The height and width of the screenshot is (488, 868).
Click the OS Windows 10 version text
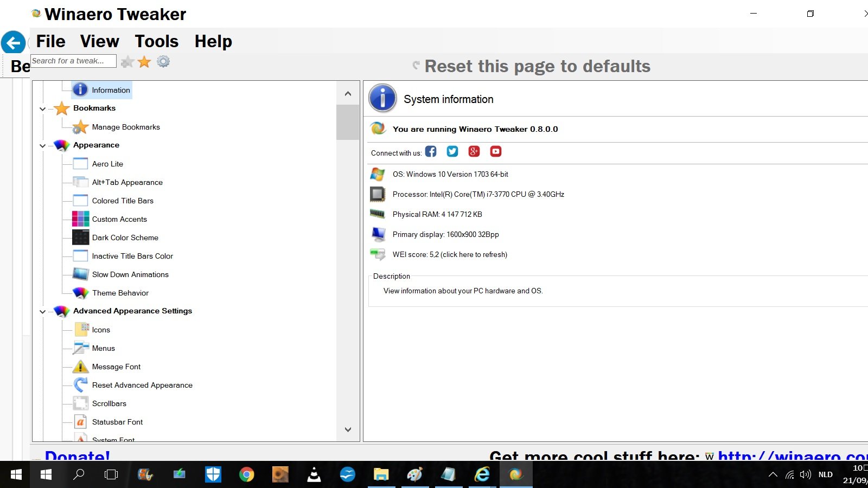(450, 174)
